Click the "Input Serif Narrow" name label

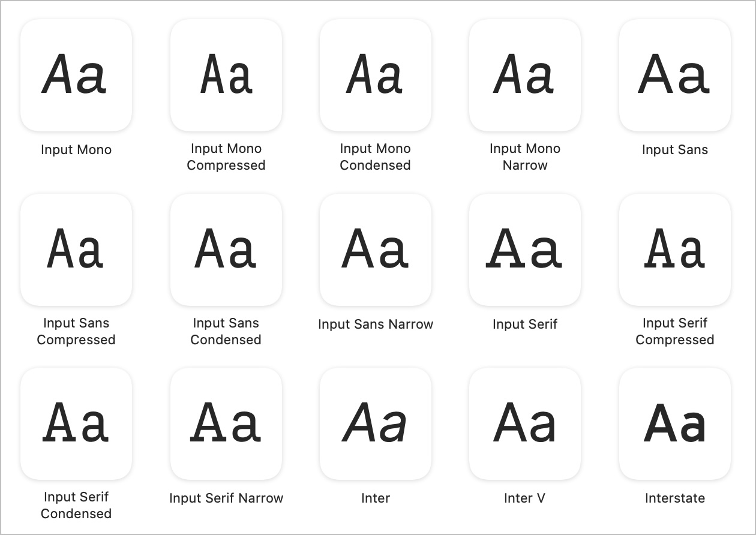pos(226,498)
